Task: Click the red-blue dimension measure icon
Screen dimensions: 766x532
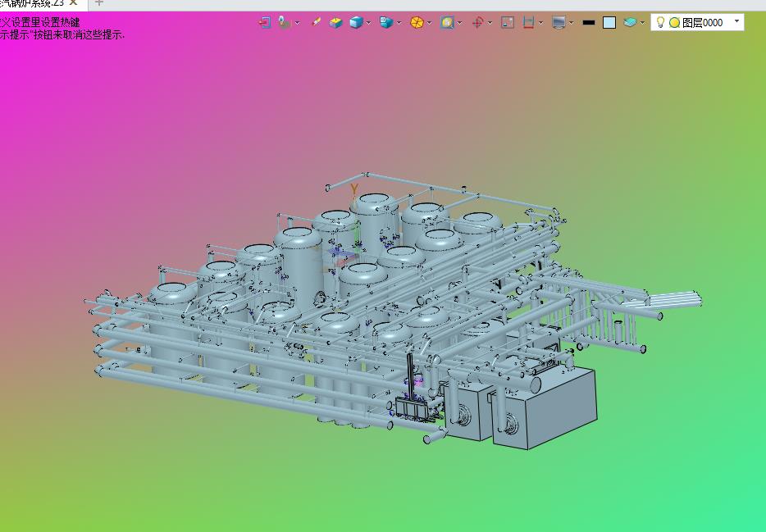Action: [x=528, y=22]
